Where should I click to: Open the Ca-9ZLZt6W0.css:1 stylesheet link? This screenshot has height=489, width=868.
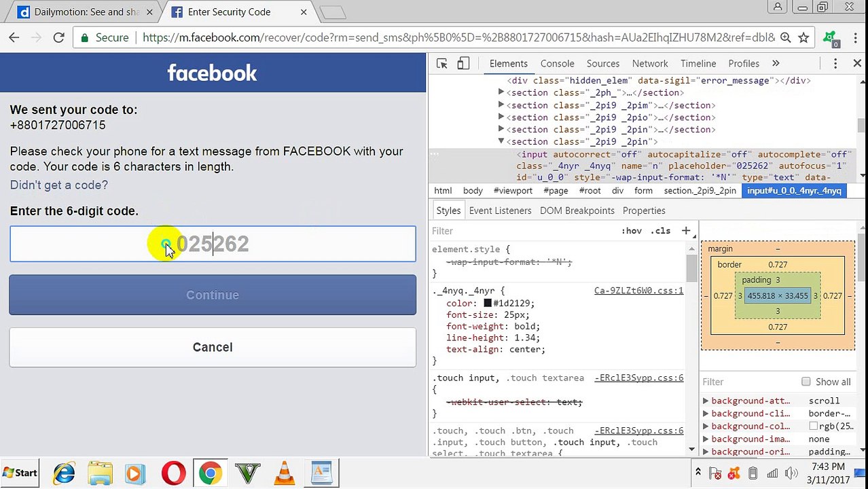click(638, 291)
